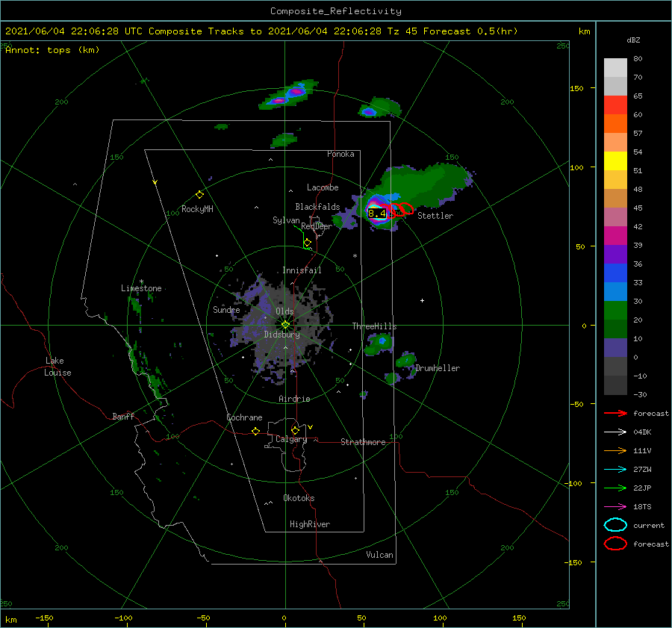Viewport: 672px width, 628px height.
Task: Click the Calgary city label
Action: (291, 439)
